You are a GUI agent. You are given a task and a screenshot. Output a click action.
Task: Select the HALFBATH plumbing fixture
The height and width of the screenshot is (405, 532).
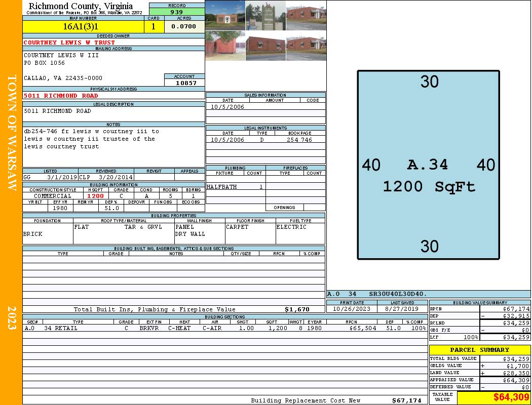click(221, 187)
